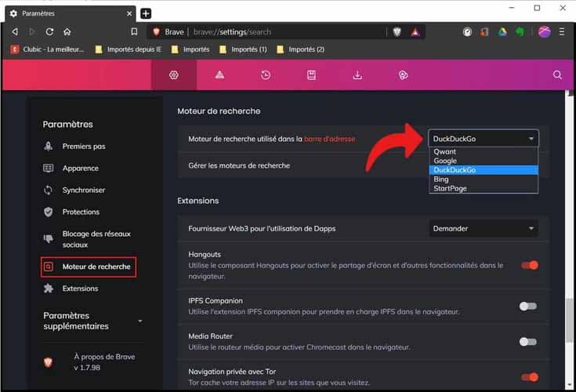Click the Google Drive extension icon
The image size is (576, 392).
[x=502, y=32]
